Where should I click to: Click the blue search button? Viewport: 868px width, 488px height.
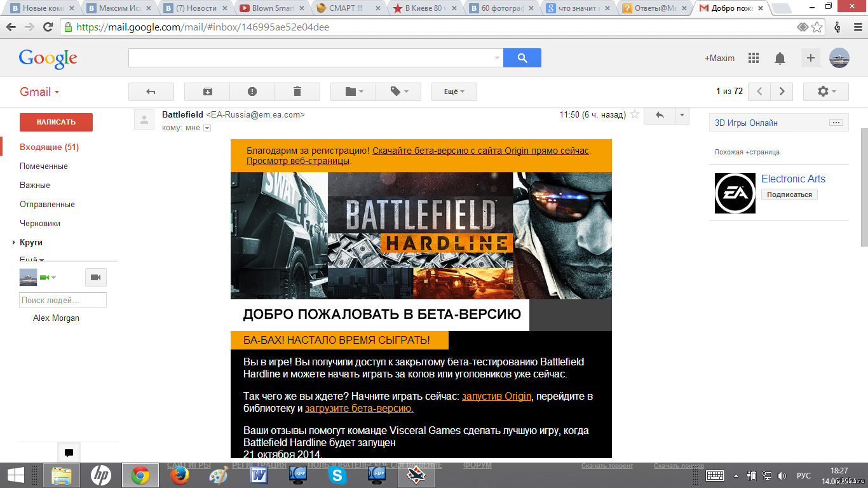(522, 58)
